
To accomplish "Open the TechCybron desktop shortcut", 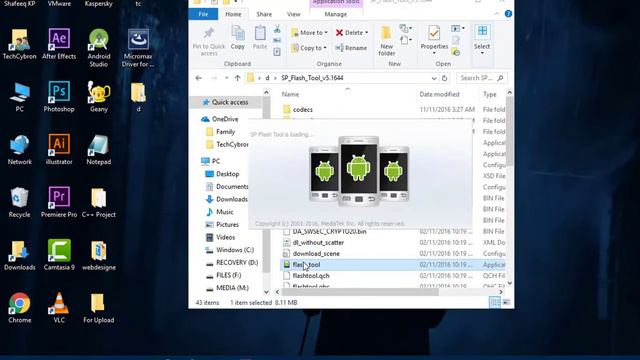I will pos(19,44).
